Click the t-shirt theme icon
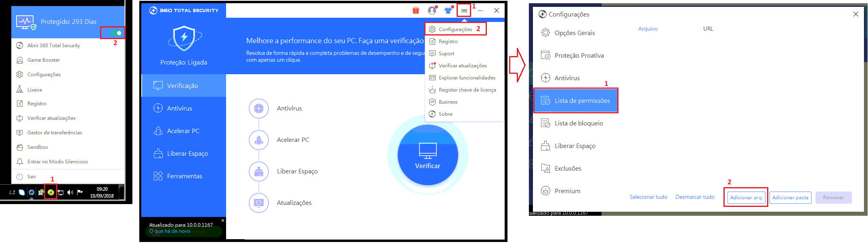The width and height of the screenshot is (868, 244). tap(448, 10)
